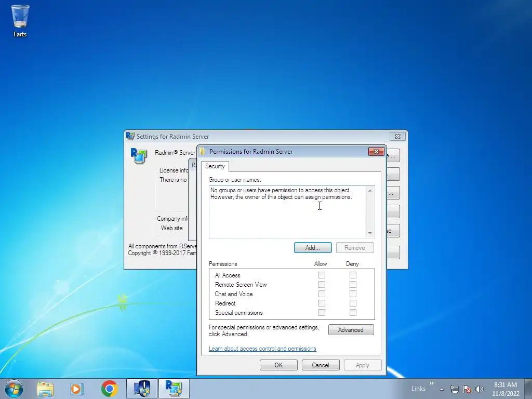Close the Permissions for Radmin Server dialog
The image size is (532, 399).
pyautogui.click(x=376, y=151)
